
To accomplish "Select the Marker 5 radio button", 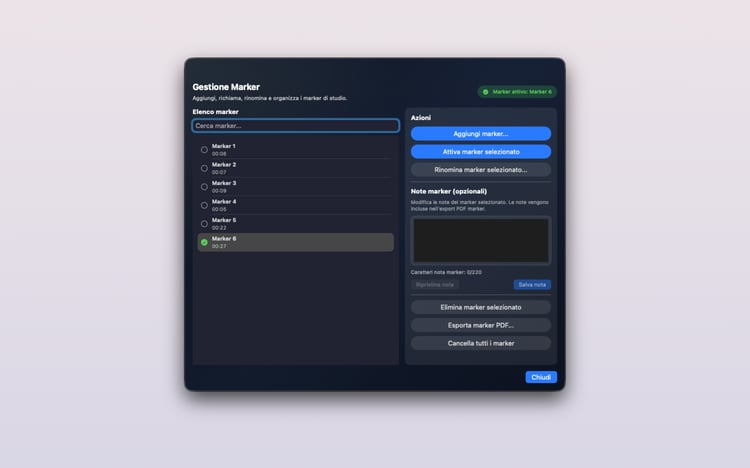I will [x=204, y=223].
